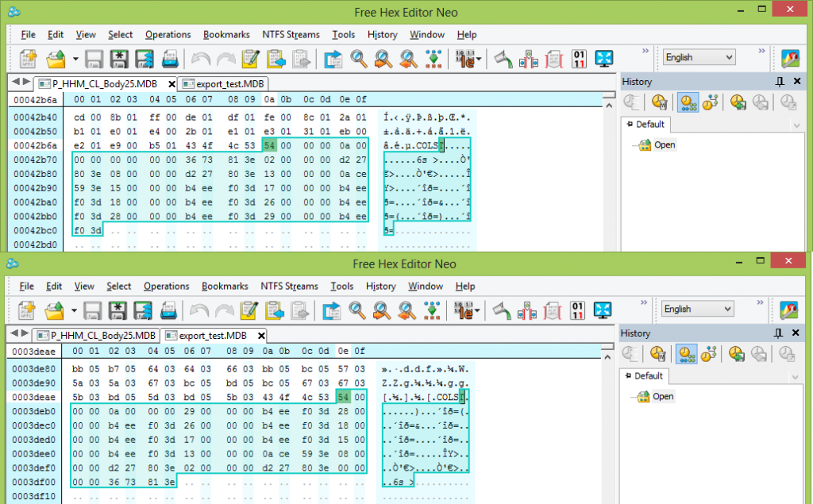Open the Bookmarks menu in bottom window
Viewport: 813px width, 504px height.
[x=226, y=287]
